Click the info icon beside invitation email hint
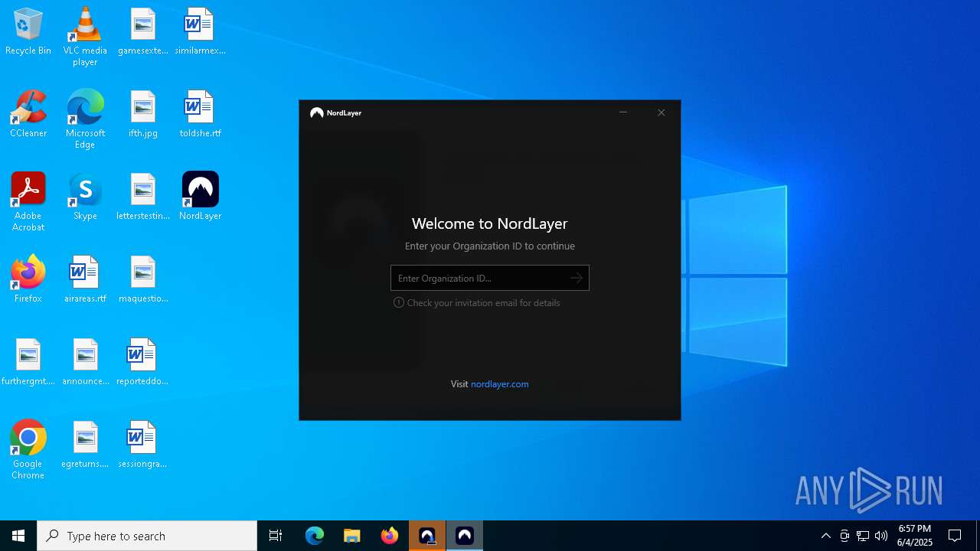The width and height of the screenshot is (980, 551). (398, 303)
